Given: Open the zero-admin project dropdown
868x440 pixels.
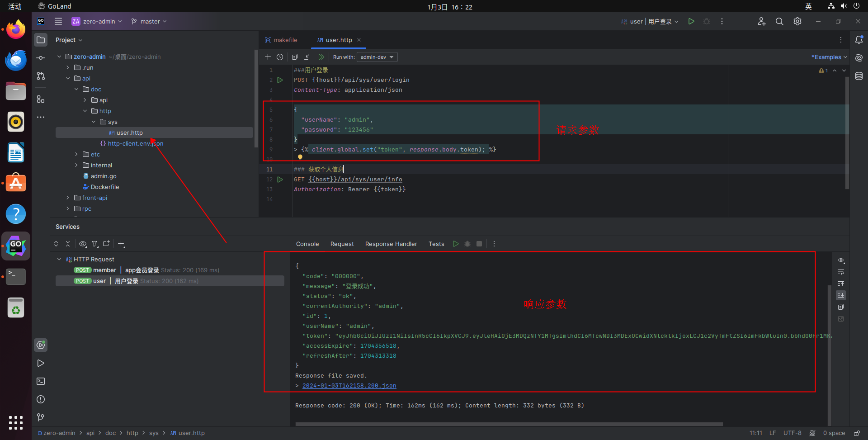Looking at the screenshot, I should 97,21.
